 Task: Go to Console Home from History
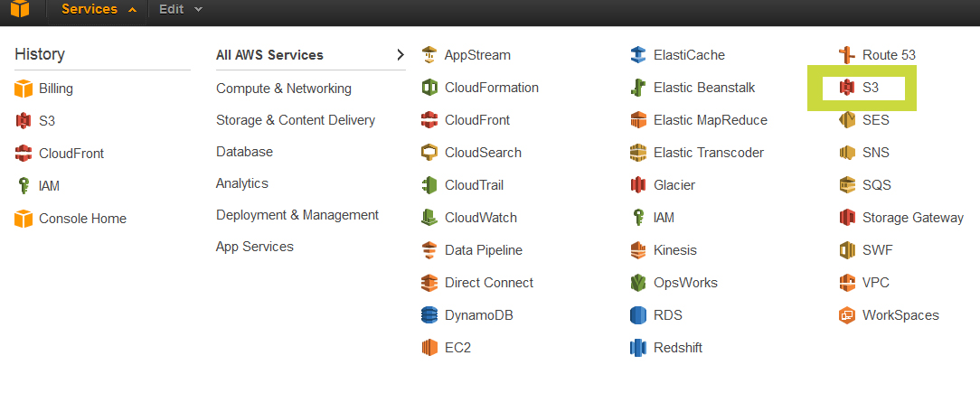(x=82, y=219)
